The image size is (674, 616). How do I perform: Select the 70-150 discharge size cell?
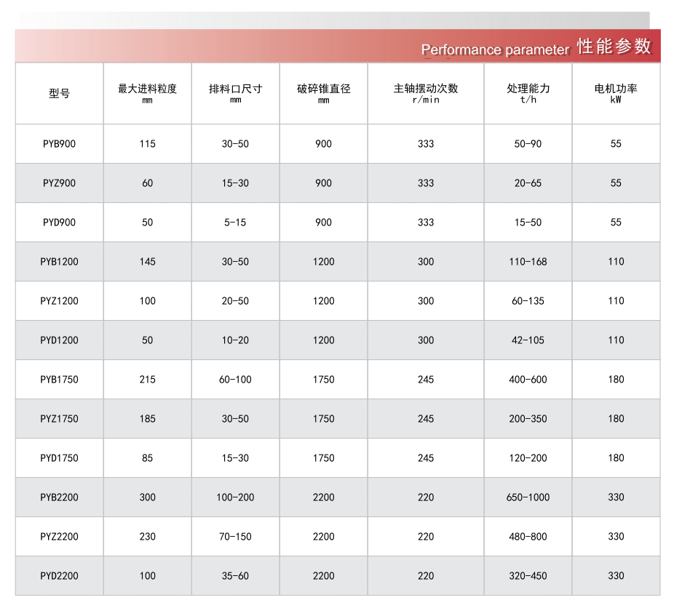[x=235, y=537]
